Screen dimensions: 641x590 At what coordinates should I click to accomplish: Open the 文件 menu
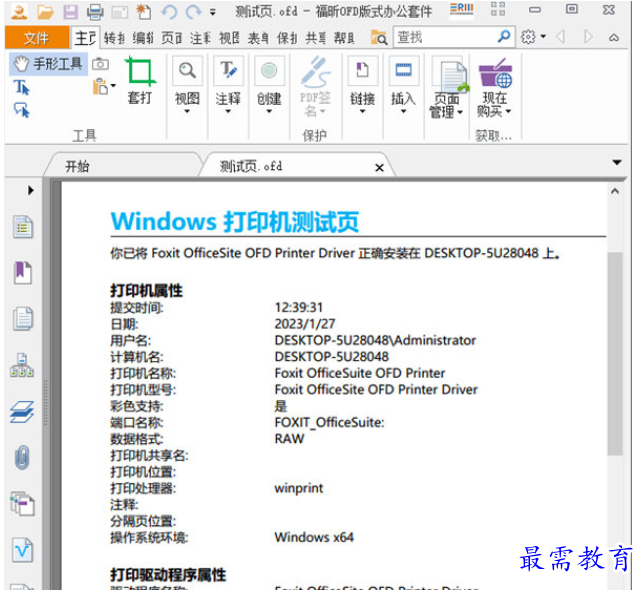[x=37, y=38]
